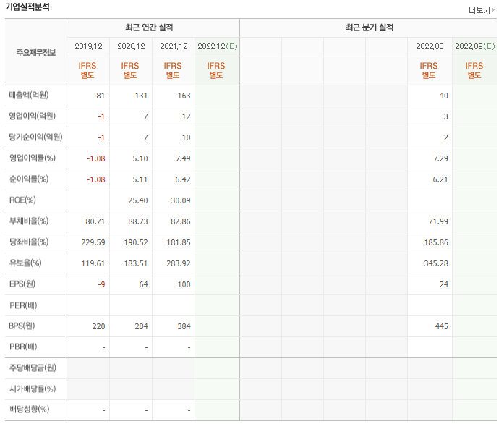Click the 유보율 value 183.51
This screenshot has width=504, height=424.
pos(136,263)
